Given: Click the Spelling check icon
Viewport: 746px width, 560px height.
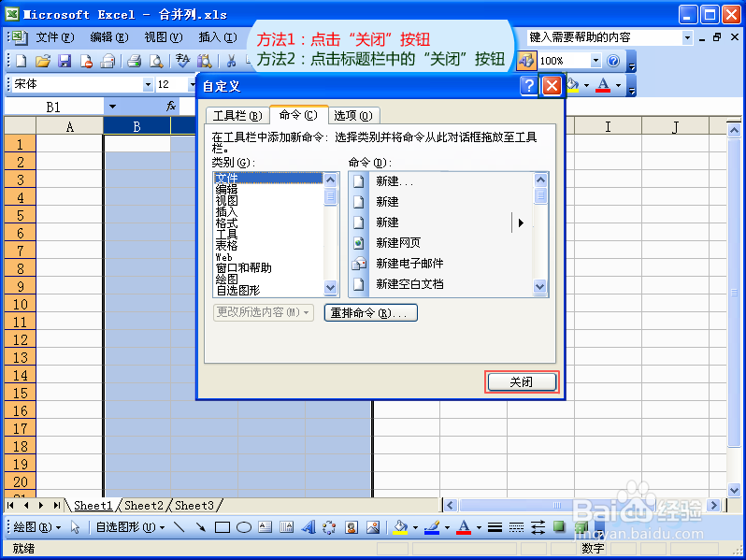Looking at the screenshot, I should pyautogui.click(x=182, y=61).
